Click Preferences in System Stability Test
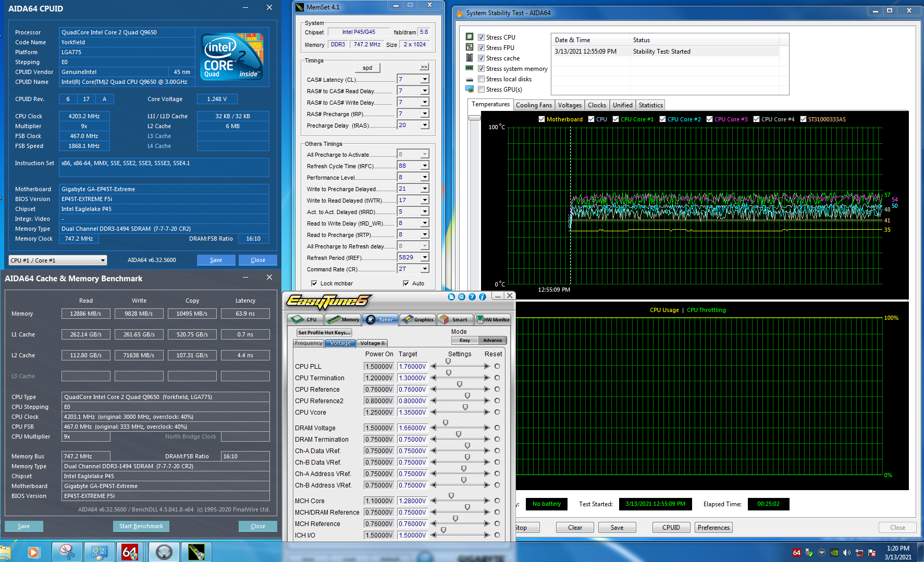The width and height of the screenshot is (924, 562). tap(713, 528)
